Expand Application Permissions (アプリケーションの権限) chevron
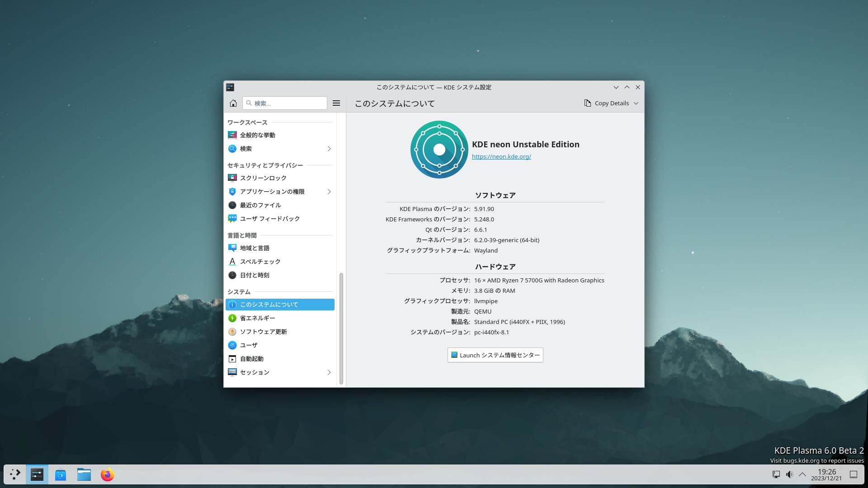 point(329,192)
